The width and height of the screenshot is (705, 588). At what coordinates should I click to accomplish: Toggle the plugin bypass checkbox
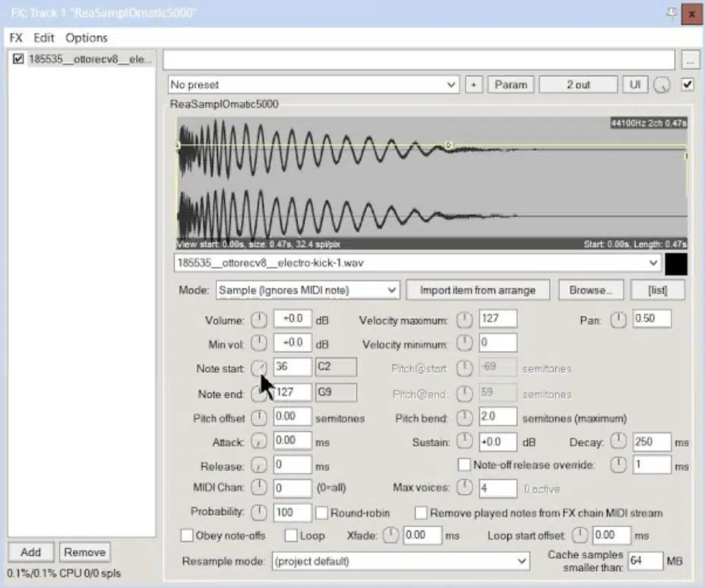pyautogui.click(x=687, y=84)
